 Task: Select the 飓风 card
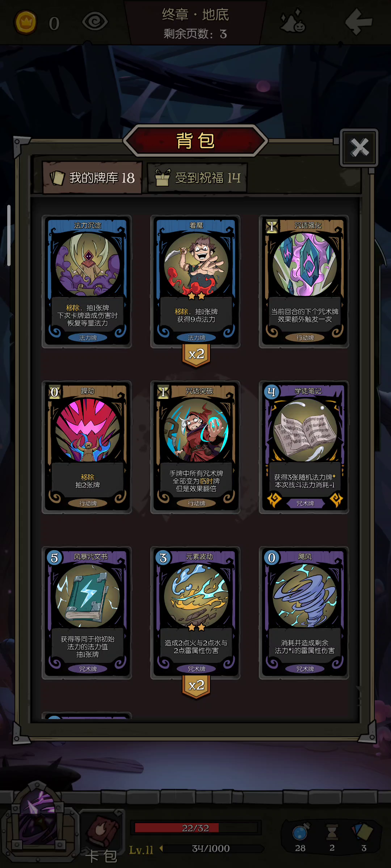(x=304, y=613)
